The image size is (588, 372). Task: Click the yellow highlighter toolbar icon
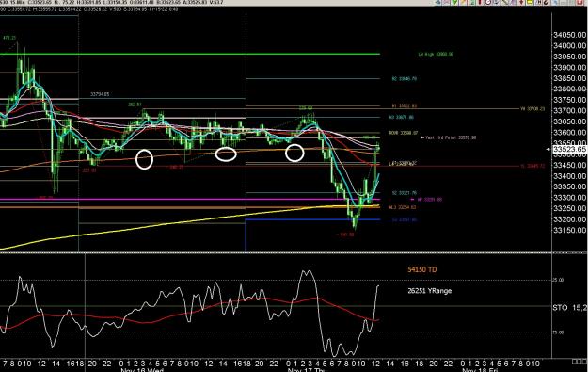(x=530, y=2)
